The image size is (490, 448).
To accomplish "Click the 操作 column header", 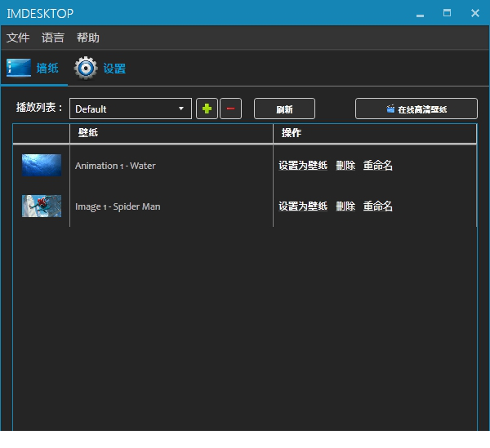I will click(375, 133).
